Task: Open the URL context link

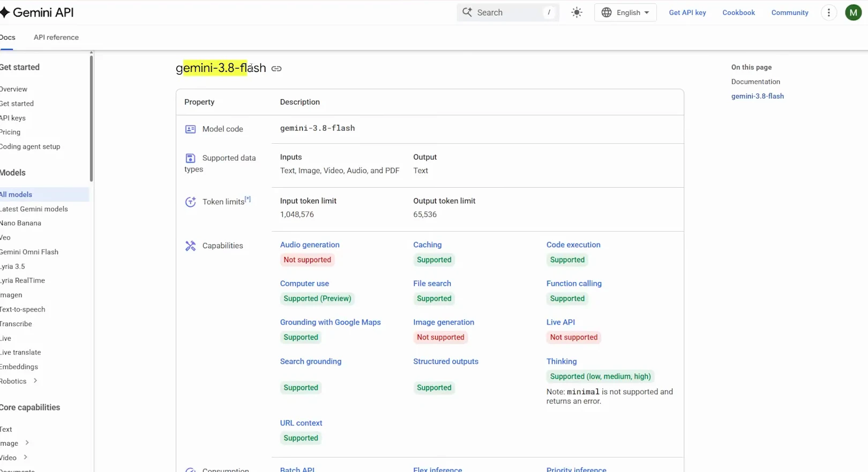Action: (x=301, y=423)
